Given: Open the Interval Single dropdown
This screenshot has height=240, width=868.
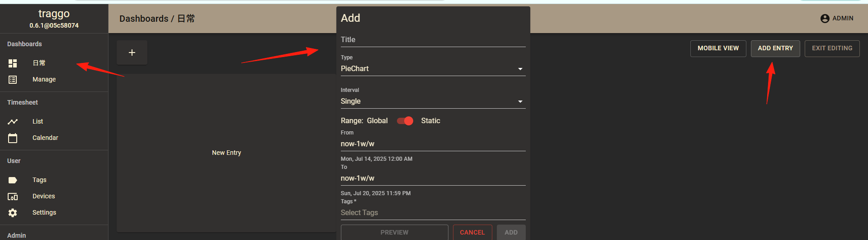Looking at the screenshot, I should tap(433, 101).
